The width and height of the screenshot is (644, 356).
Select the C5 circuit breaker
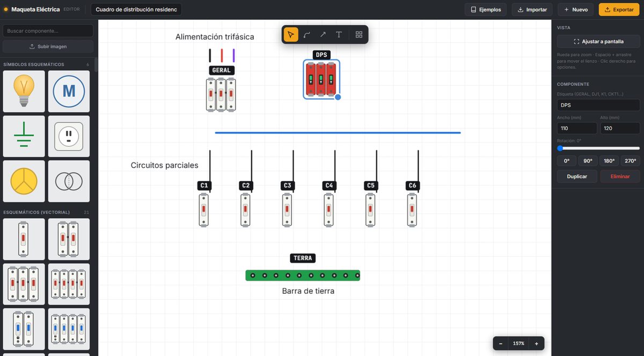pyautogui.click(x=370, y=210)
